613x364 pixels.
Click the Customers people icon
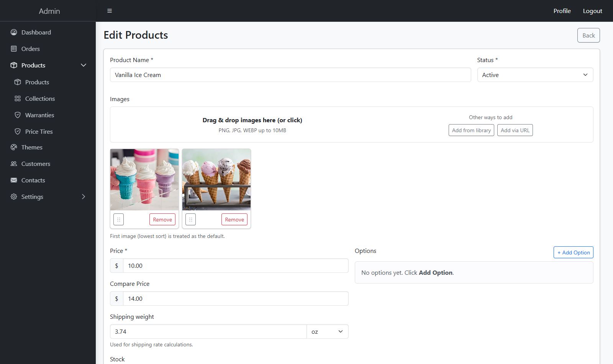click(14, 164)
